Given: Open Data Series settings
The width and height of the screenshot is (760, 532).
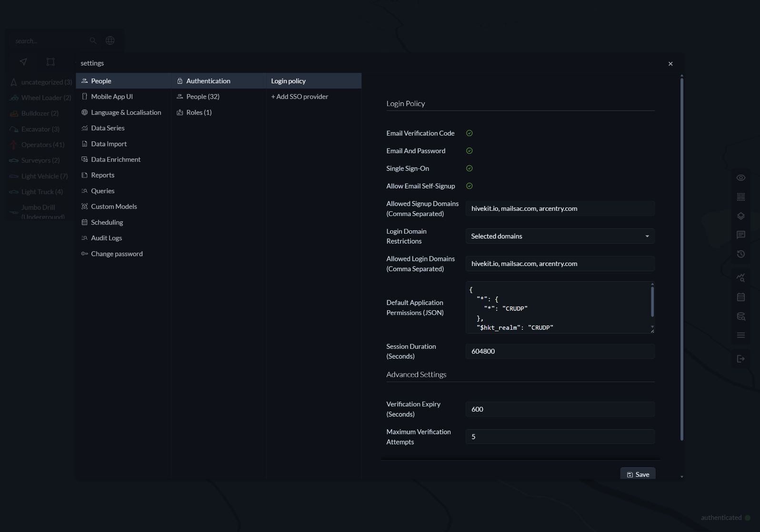Looking at the screenshot, I should [123, 128].
